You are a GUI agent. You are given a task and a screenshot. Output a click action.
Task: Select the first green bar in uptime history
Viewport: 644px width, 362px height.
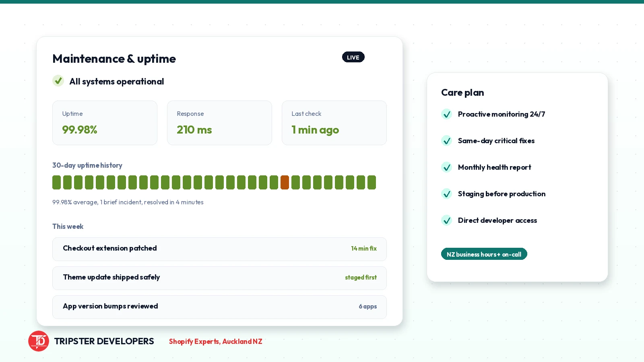point(56,182)
